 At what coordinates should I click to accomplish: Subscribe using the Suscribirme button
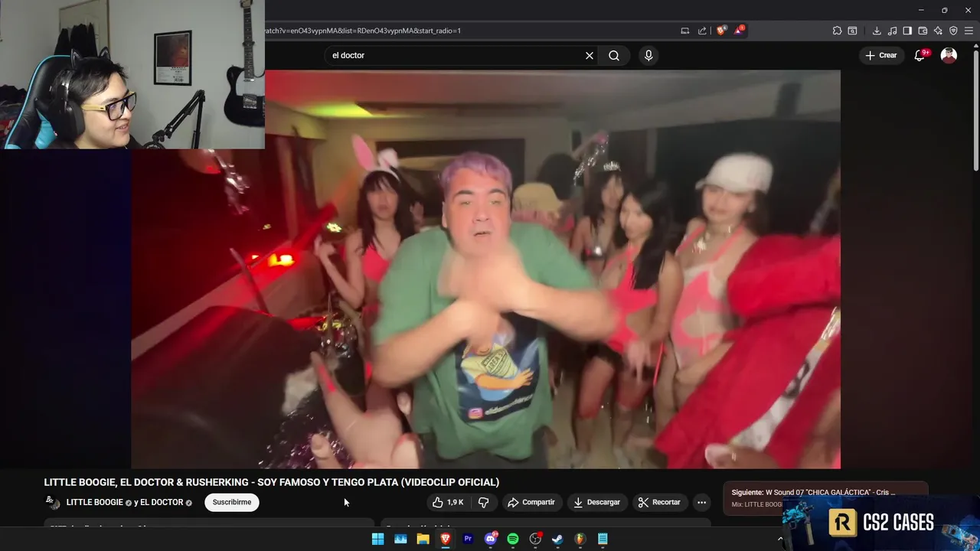pyautogui.click(x=232, y=502)
